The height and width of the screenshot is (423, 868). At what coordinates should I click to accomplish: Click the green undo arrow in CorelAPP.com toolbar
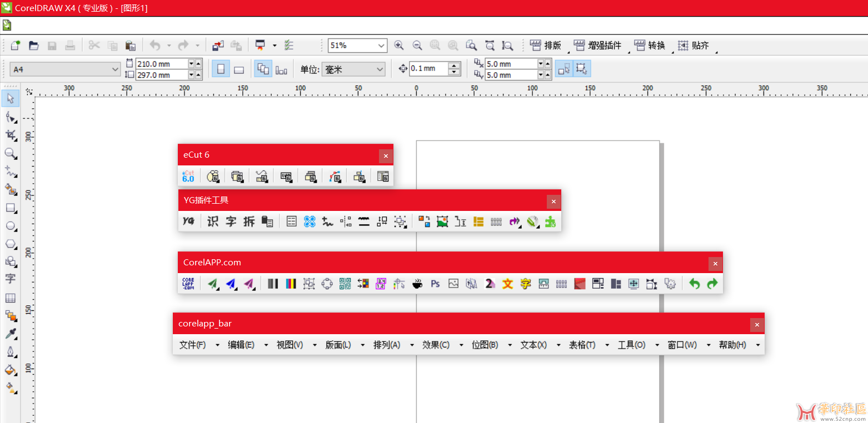694,284
